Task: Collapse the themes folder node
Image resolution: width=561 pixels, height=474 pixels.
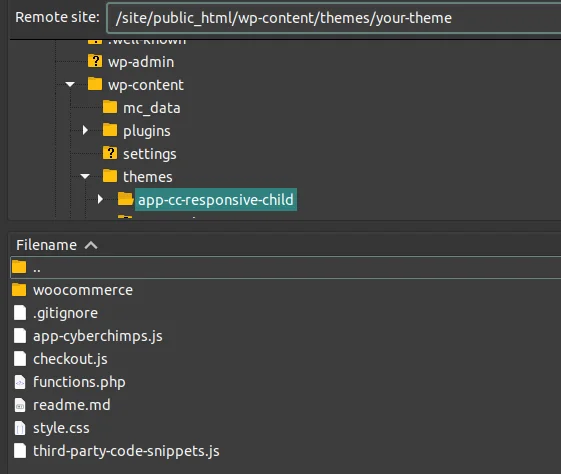Action: [85, 176]
